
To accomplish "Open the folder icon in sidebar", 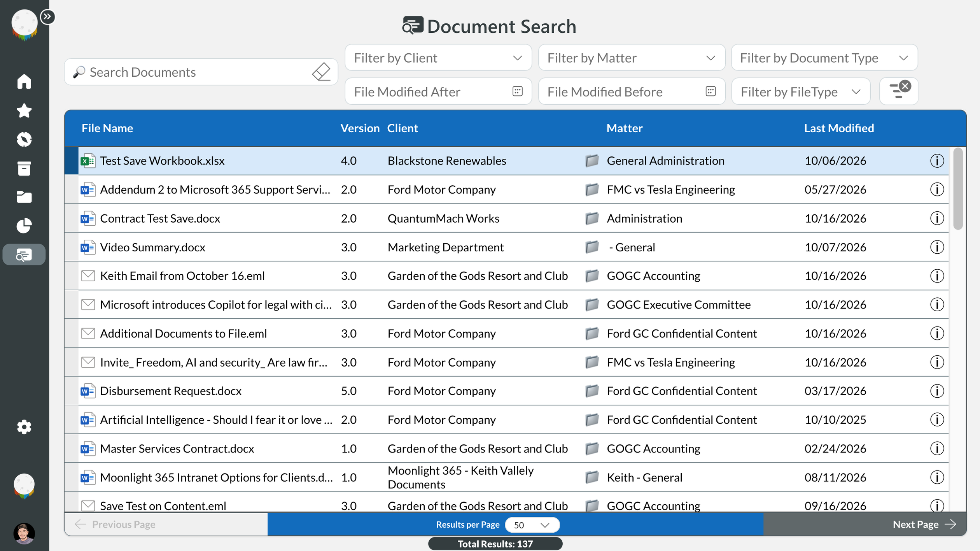I will [x=24, y=197].
